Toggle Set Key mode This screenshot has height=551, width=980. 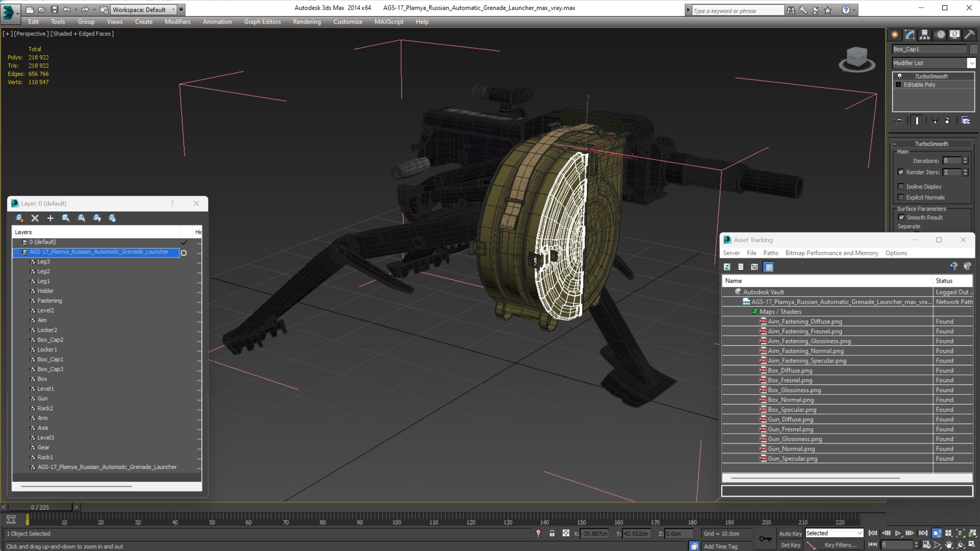pyautogui.click(x=790, y=545)
